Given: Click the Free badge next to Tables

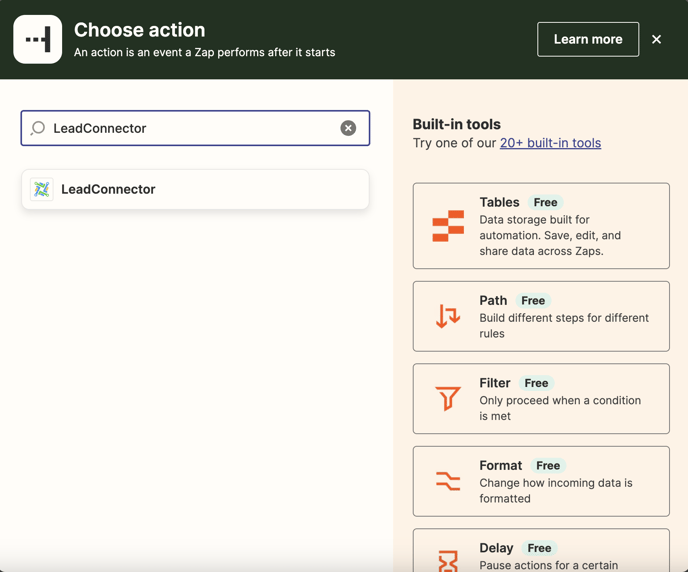Looking at the screenshot, I should tap(545, 202).
